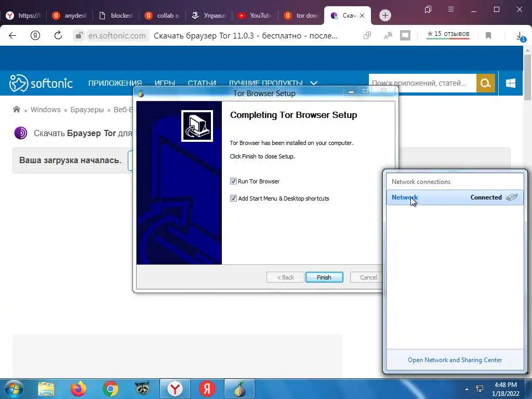The height and width of the screenshot is (399, 532).
Task: Click the translate page icon
Action: [x=388, y=35]
